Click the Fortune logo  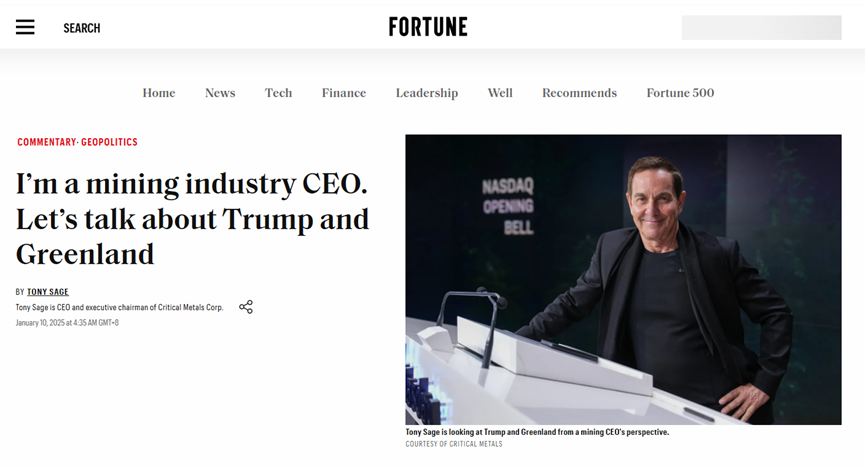click(x=428, y=27)
